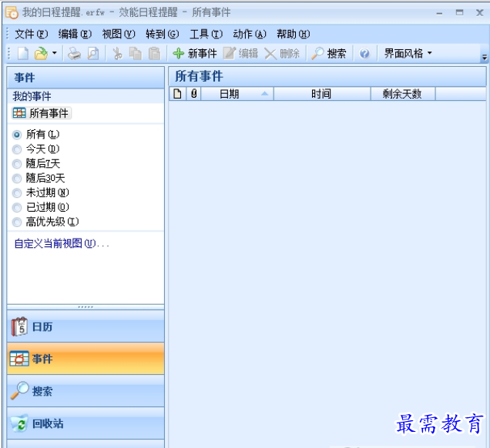The height and width of the screenshot is (448, 490).
Task: Click the help question mark icon
Action: pyautogui.click(x=364, y=53)
